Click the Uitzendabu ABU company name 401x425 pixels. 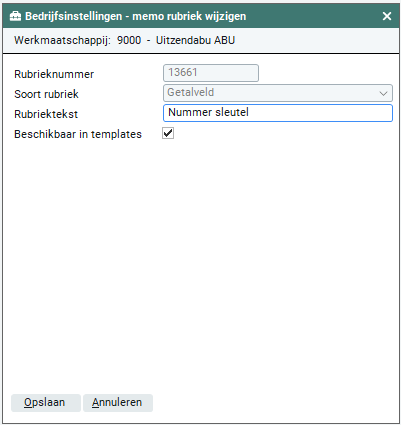(195, 40)
